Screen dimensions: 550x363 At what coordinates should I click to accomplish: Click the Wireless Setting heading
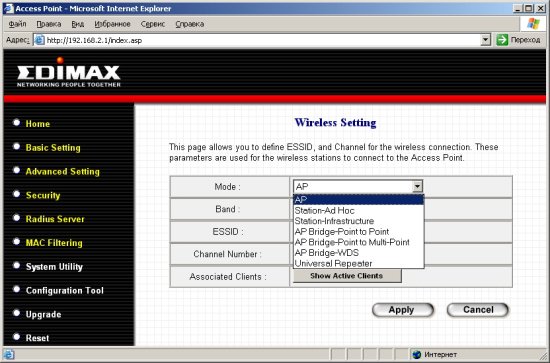coord(335,122)
